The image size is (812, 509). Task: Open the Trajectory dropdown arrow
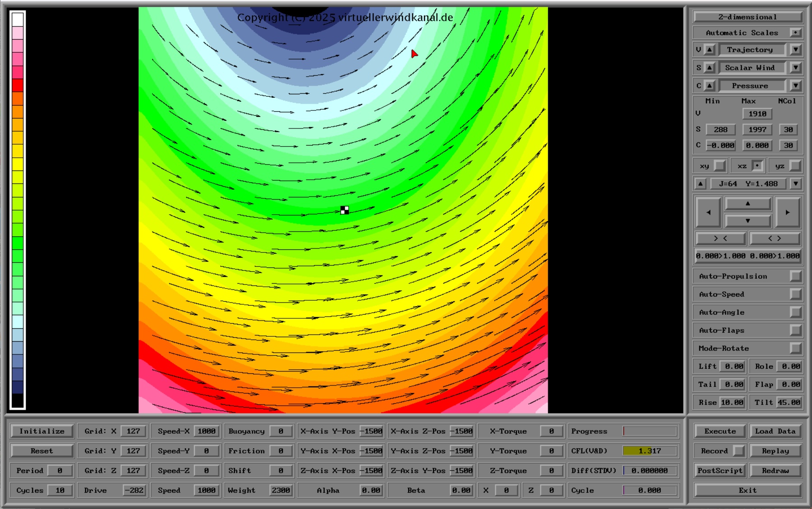point(796,50)
